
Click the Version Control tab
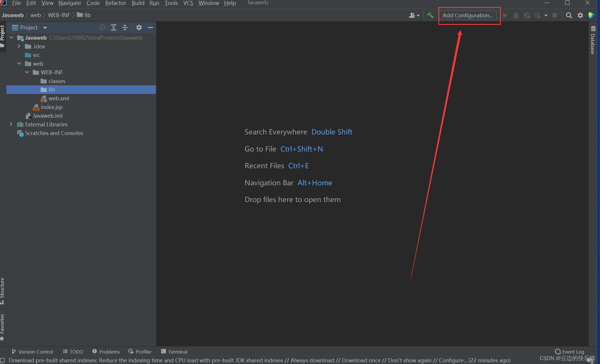click(33, 352)
